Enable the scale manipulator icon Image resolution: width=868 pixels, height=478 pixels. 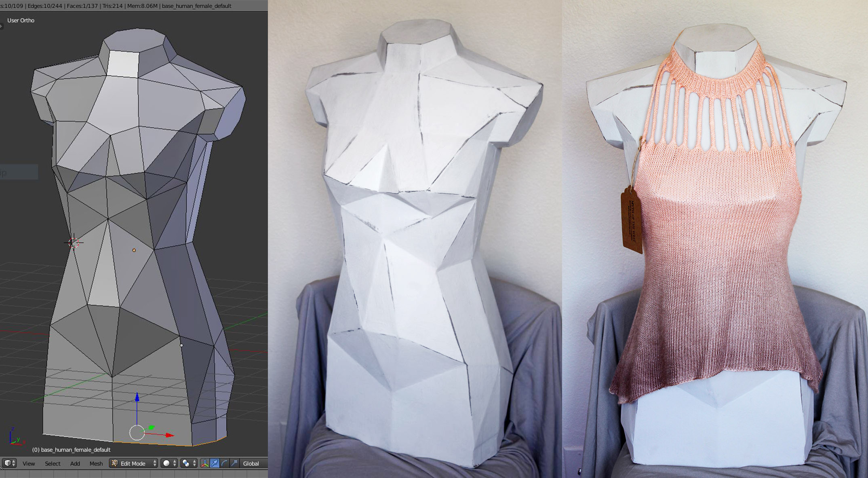coord(234,463)
